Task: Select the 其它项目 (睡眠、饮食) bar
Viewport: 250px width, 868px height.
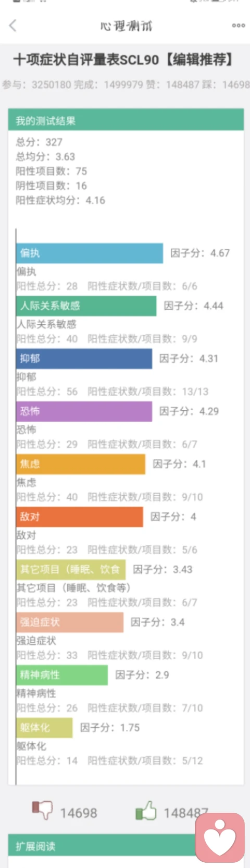Action: (71, 569)
